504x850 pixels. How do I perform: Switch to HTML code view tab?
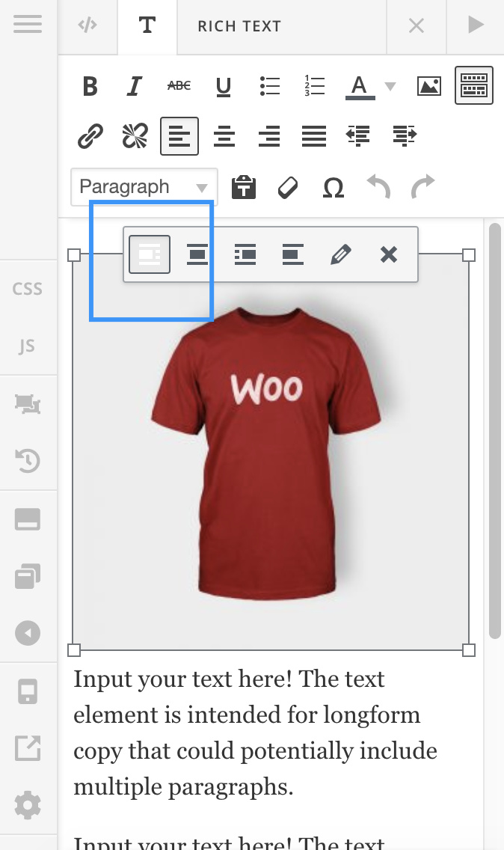[x=87, y=25]
